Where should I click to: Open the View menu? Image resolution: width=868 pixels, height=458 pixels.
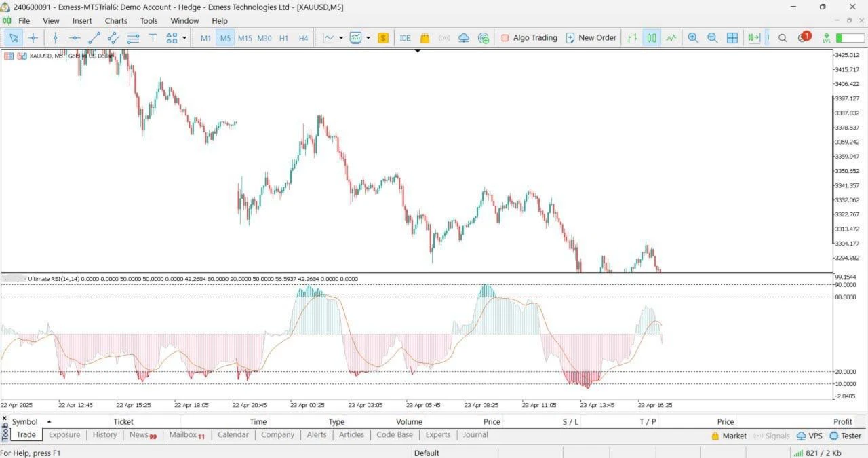coord(51,20)
